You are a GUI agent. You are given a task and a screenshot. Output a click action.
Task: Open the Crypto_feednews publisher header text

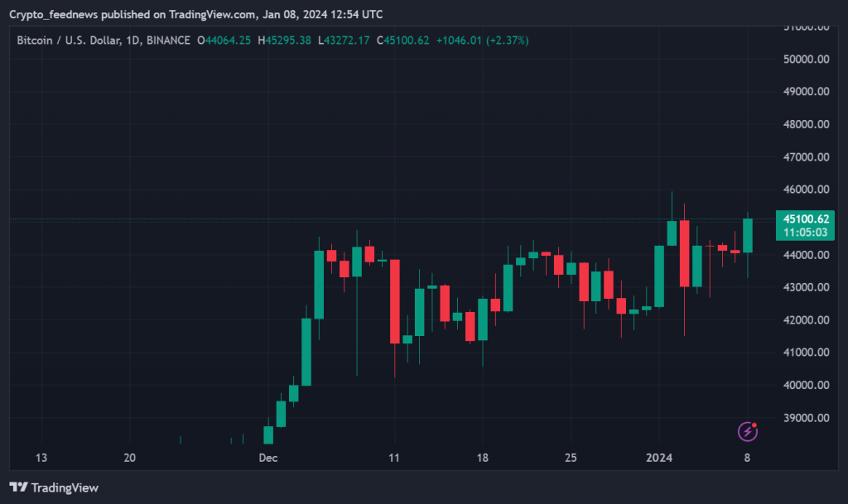click(x=195, y=14)
